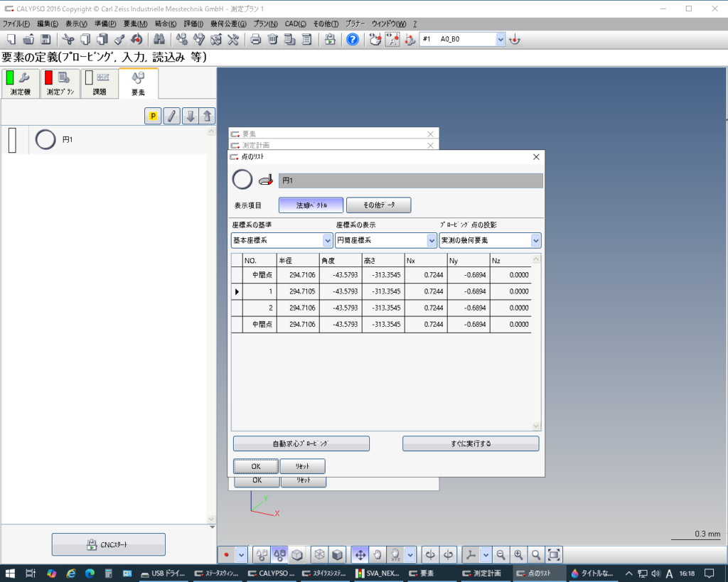Click the printer icon in the toolbar
This screenshot has width=728, height=582.
(256, 39)
